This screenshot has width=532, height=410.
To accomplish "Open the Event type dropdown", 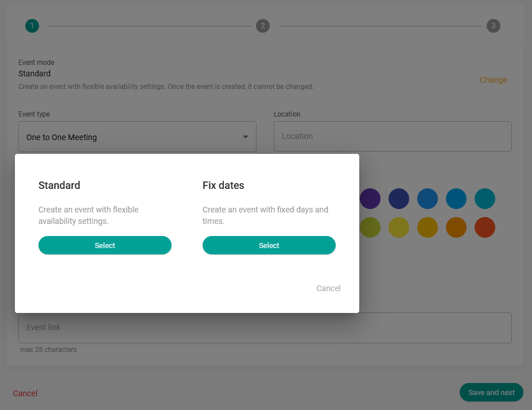I will 137,136.
